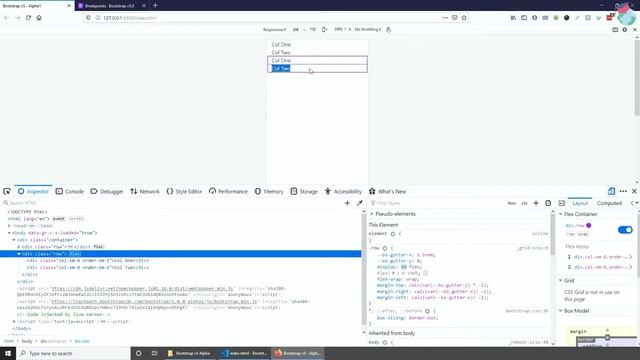Collapse the Box Model section
Viewport: 640px width, 360px height.
click(x=561, y=311)
